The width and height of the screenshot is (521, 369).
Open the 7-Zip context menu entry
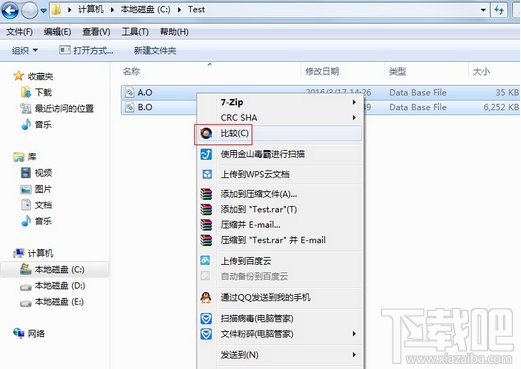[279, 102]
